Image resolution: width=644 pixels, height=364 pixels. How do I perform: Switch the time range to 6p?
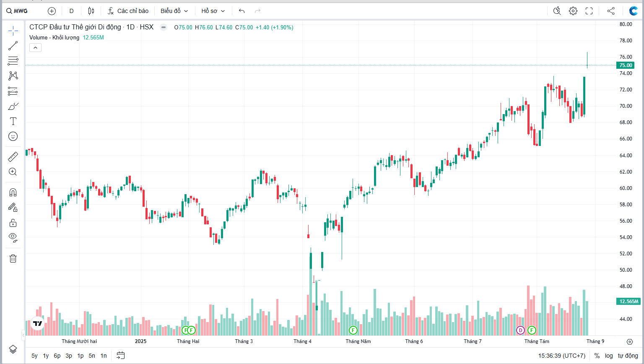coord(57,356)
